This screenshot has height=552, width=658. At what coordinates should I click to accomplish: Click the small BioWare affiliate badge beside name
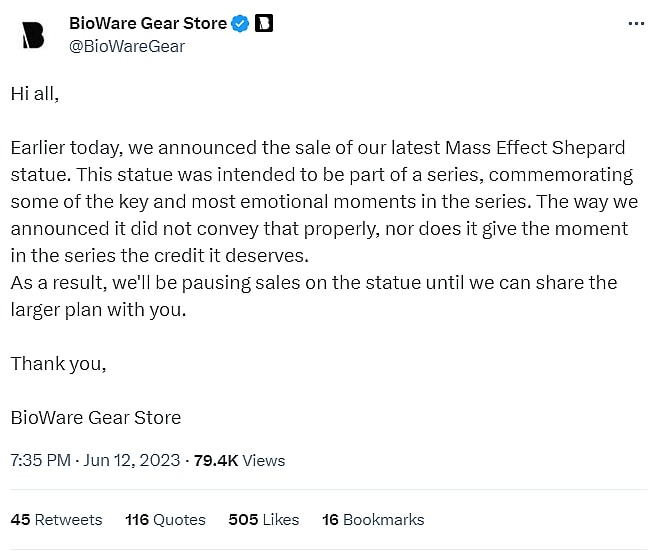tap(264, 23)
